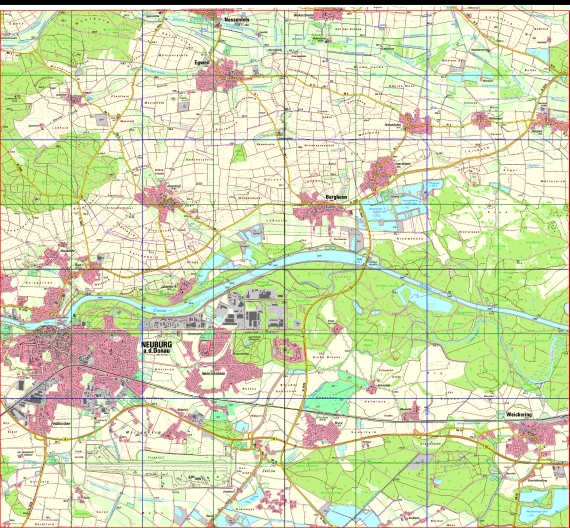This screenshot has height=528, width=570.
Task: Select the Feldkirchen district label
Action: click(x=60, y=423)
